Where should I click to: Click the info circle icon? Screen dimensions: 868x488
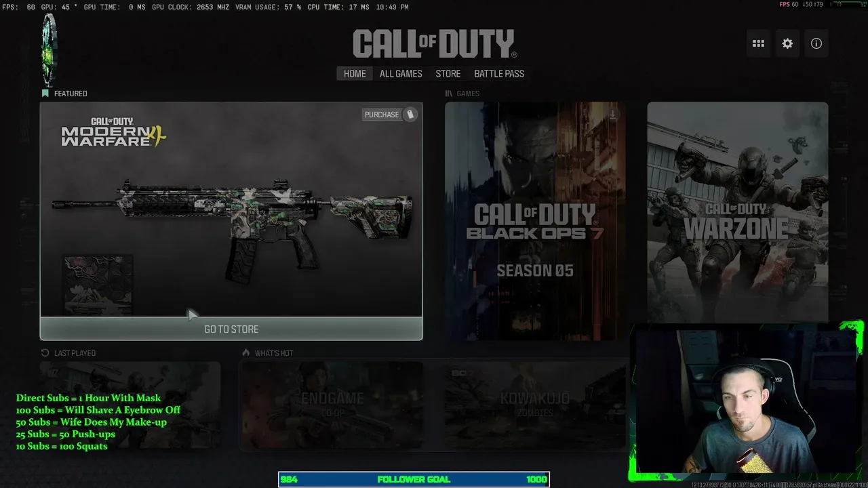816,43
